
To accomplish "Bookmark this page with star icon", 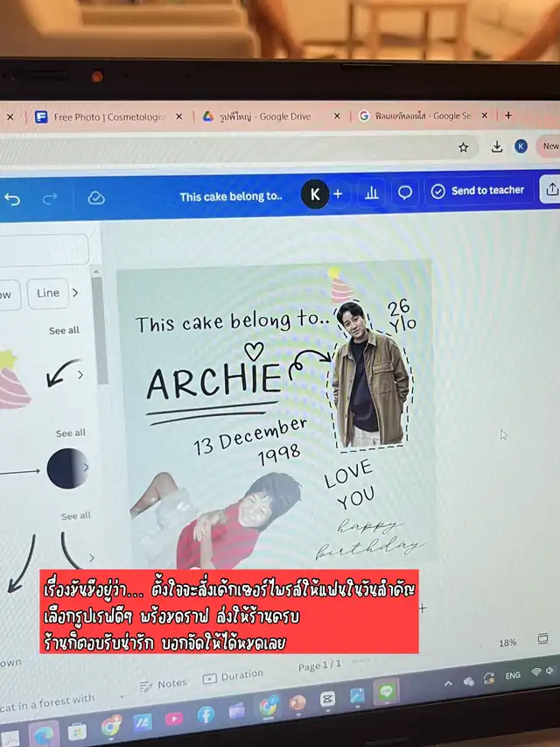I will [463, 147].
